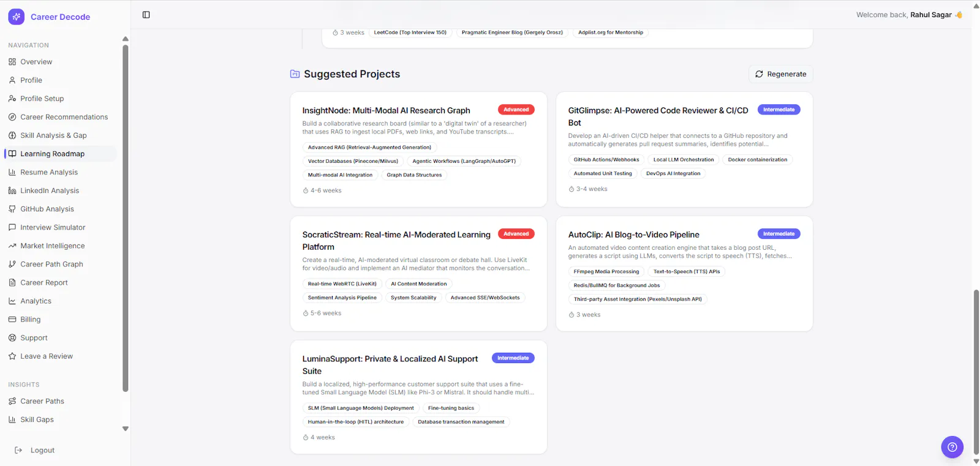
Task: Click the Leave a Review star icon
Action: click(12, 356)
